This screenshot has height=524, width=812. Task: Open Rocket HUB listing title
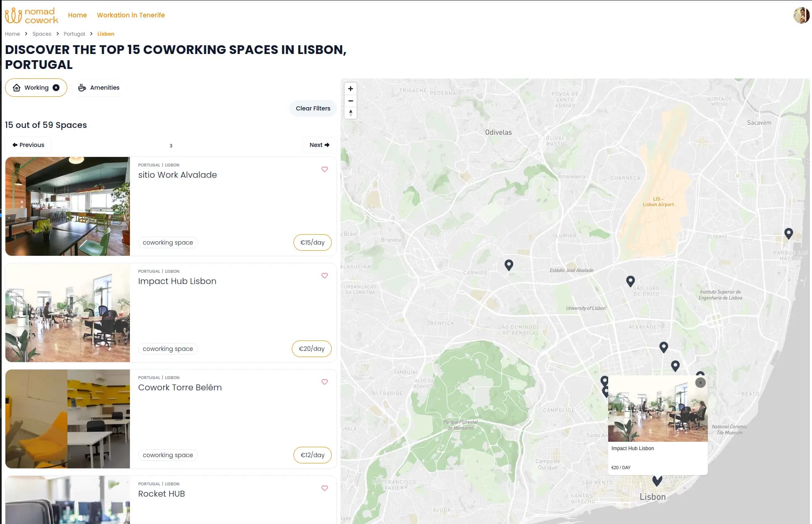point(161,494)
